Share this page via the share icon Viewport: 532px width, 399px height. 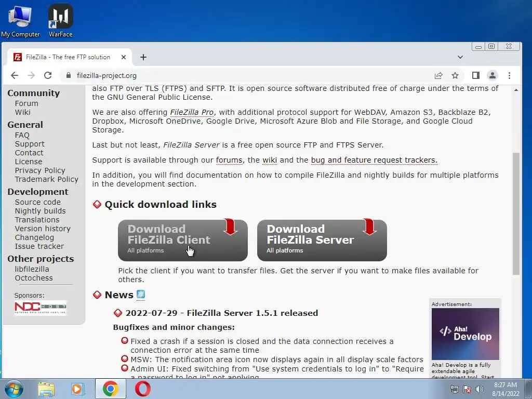438,75
